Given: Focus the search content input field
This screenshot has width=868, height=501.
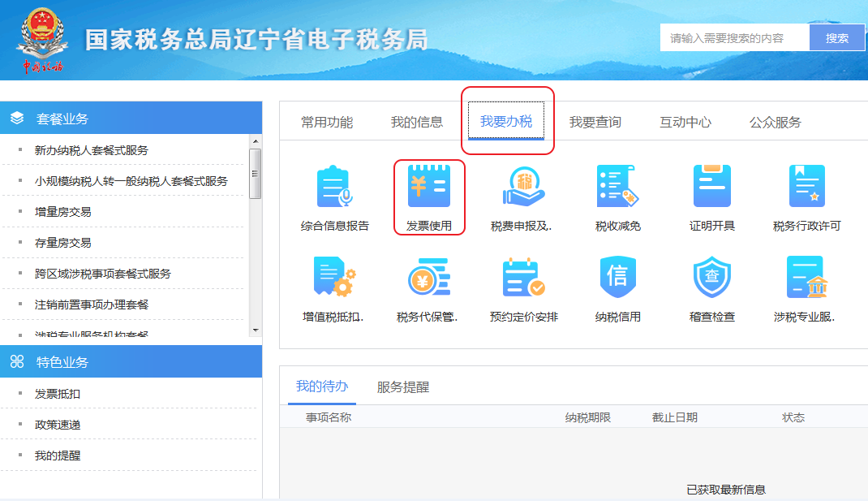Looking at the screenshot, I should [x=735, y=37].
